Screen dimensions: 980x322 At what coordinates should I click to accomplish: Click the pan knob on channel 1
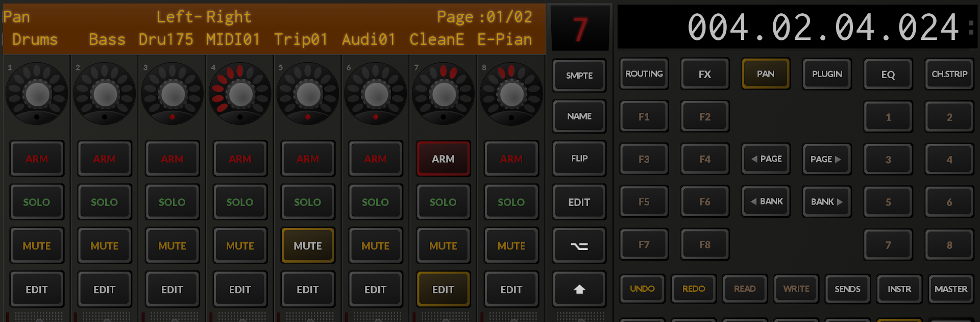tap(37, 94)
